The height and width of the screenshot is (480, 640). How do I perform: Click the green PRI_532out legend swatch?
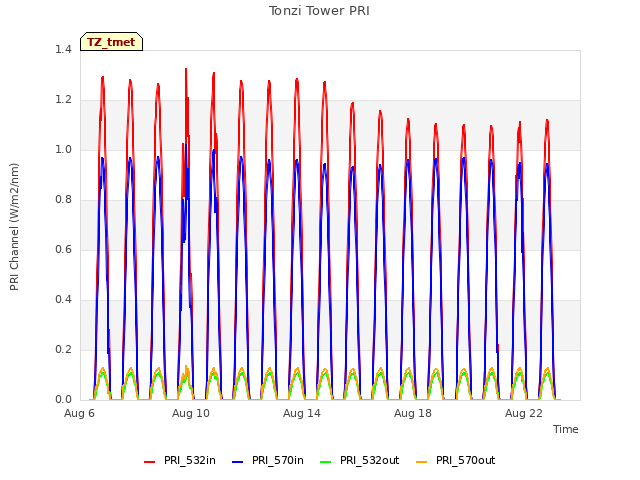[326, 462]
